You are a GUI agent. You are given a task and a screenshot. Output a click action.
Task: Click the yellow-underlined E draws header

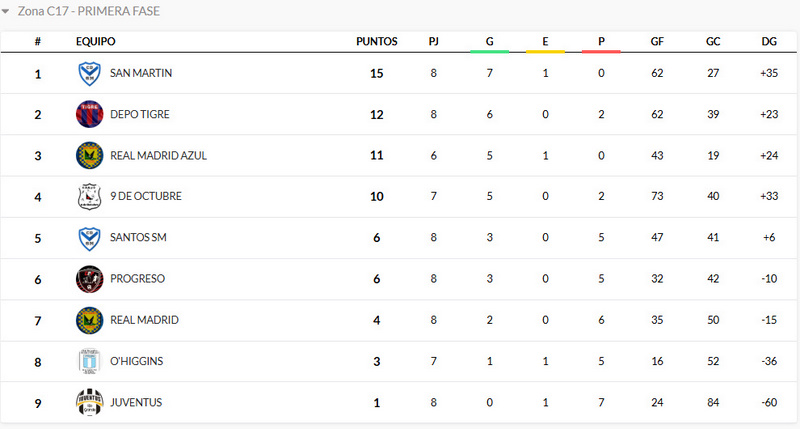coord(545,42)
